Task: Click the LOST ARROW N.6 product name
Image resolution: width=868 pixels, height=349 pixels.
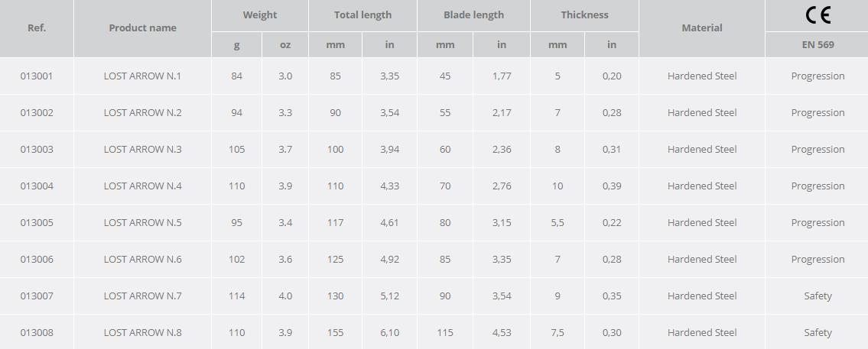Action: pos(142,260)
